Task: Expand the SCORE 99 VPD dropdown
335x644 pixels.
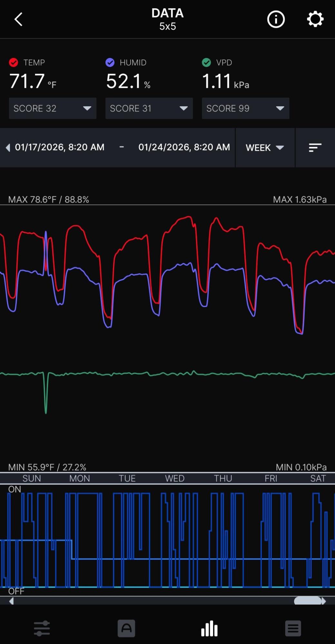Action: coord(245,109)
